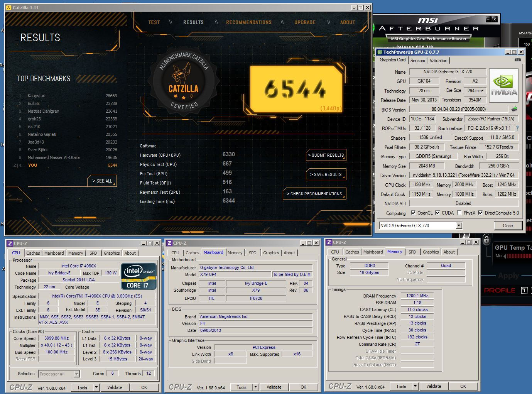Click the Raymarch Test (GPU) result line
Viewport: 532px width, 394px height.
point(187,192)
